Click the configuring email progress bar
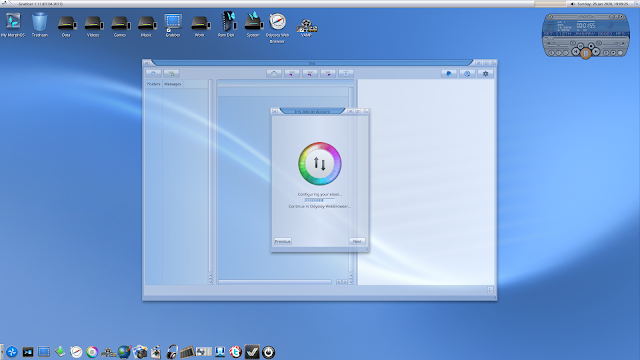640x360 pixels. (320, 200)
